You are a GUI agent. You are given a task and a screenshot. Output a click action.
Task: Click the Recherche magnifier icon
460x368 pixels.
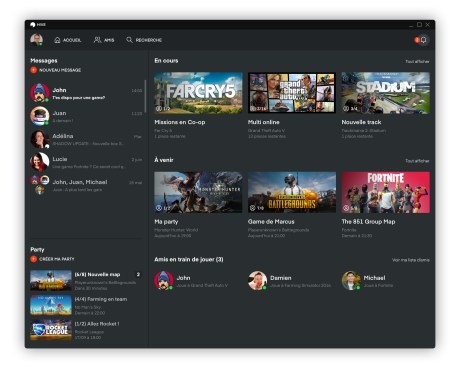coord(129,40)
